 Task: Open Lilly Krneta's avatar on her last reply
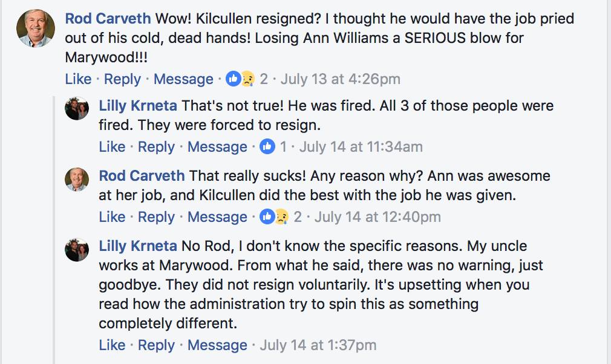(x=76, y=250)
